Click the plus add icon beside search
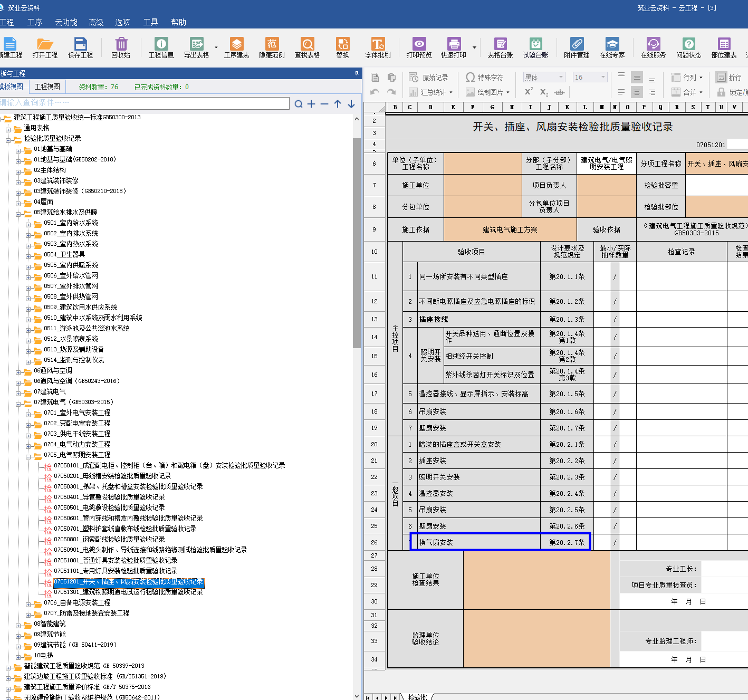 (311, 104)
